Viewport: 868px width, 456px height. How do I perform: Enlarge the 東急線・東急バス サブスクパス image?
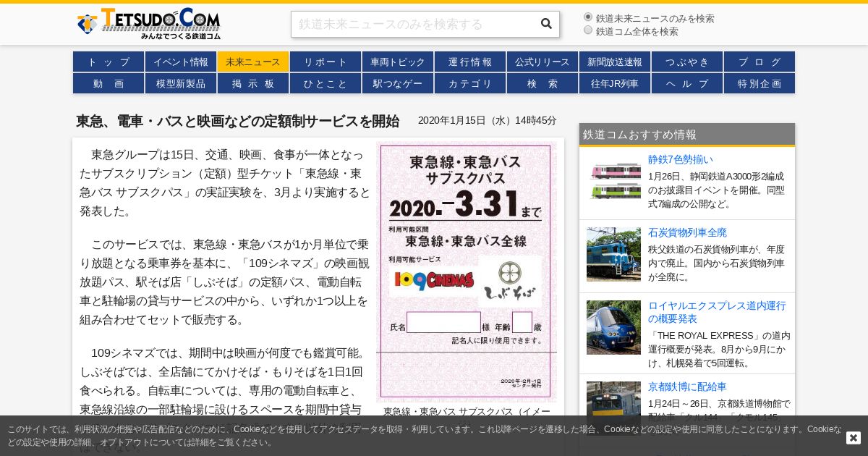pyautogui.click(x=467, y=271)
